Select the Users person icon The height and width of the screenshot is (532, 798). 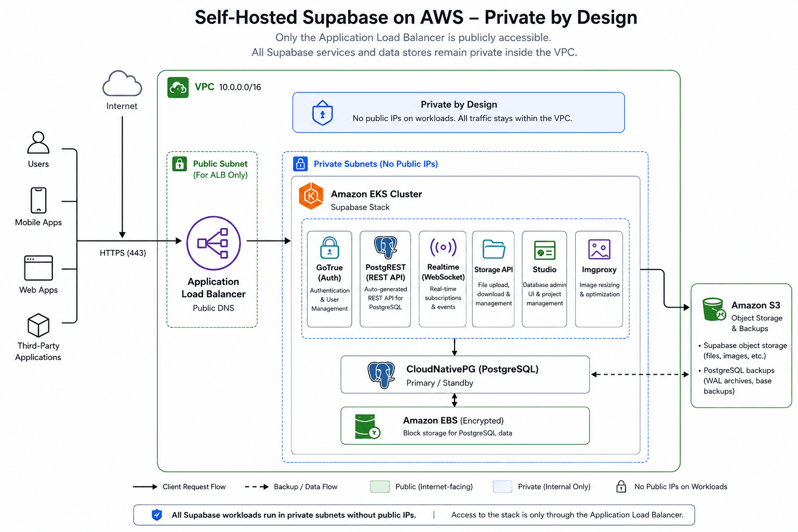[38, 142]
